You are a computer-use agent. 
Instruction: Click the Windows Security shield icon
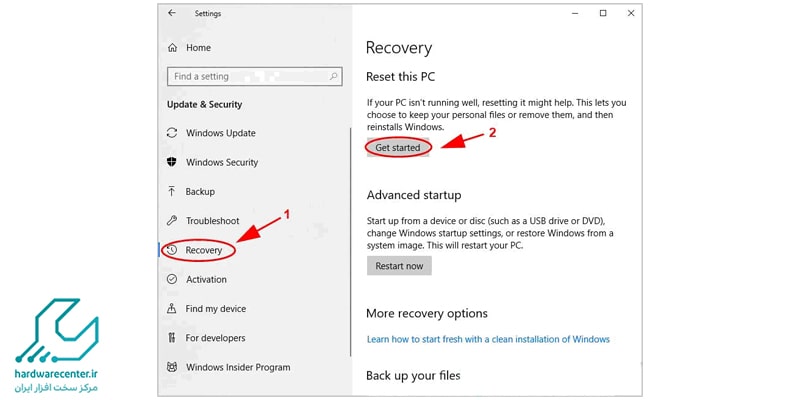(172, 162)
